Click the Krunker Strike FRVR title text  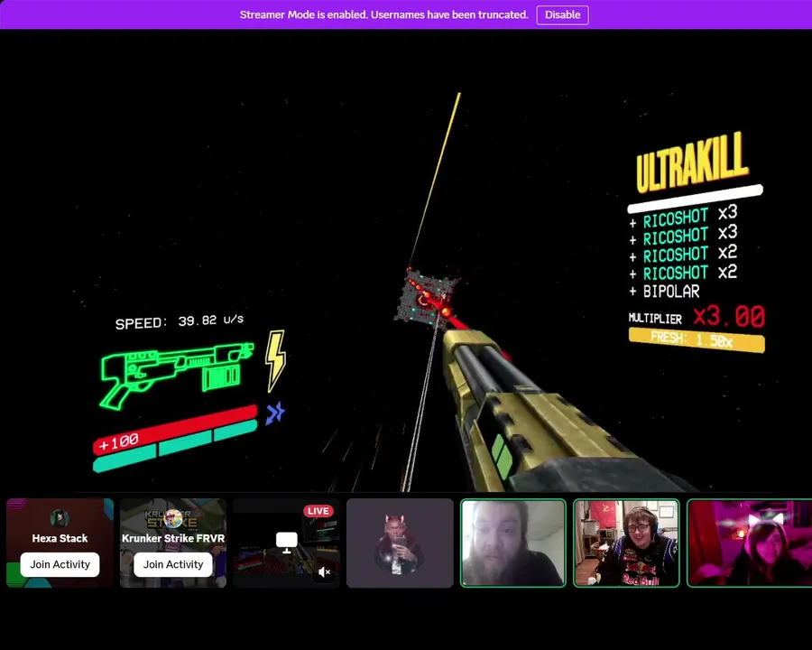[173, 538]
